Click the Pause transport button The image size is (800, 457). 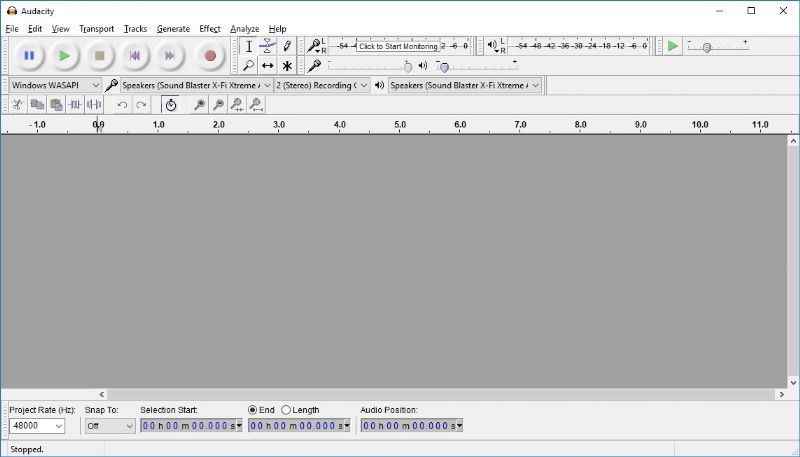(x=29, y=56)
